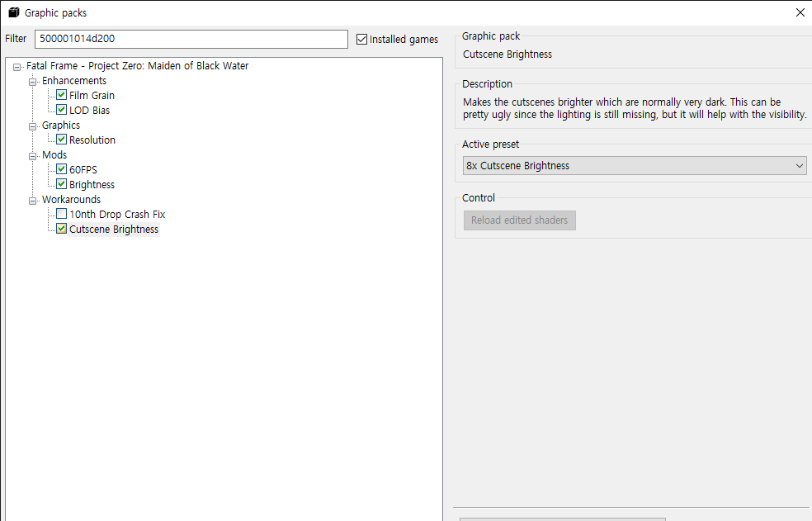Image resolution: width=812 pixels, height=521 pixels.
Task: Click the description text about cutscenes
Action: (x=635, y=108)
